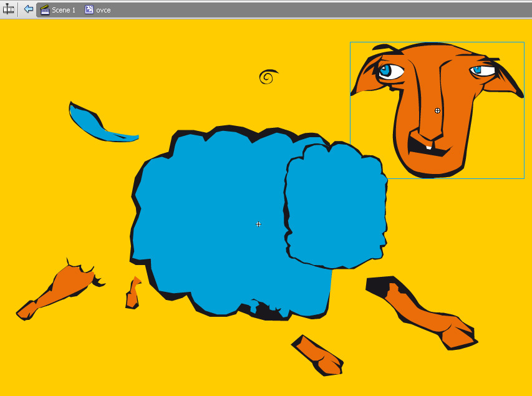Toggle the timeline visibility icon

pos(8,9)
